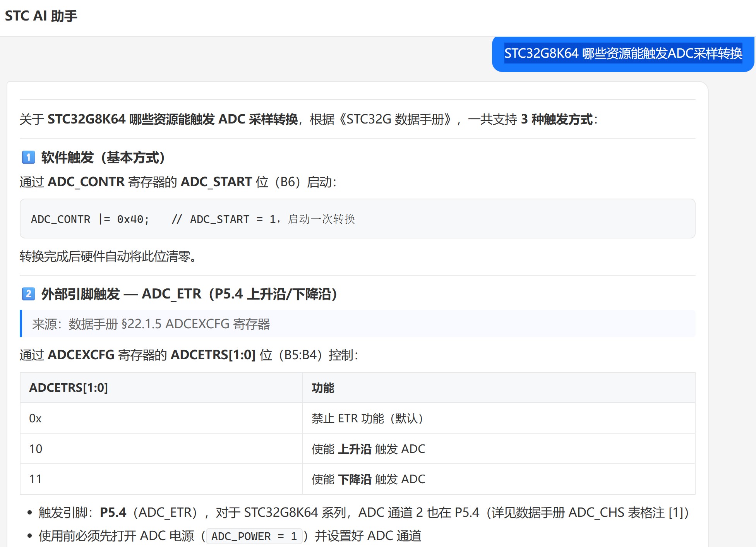Click the cell 使能 上升沿 触发 ADC
This screenshot has height=547, width=756.
(499, 449)
